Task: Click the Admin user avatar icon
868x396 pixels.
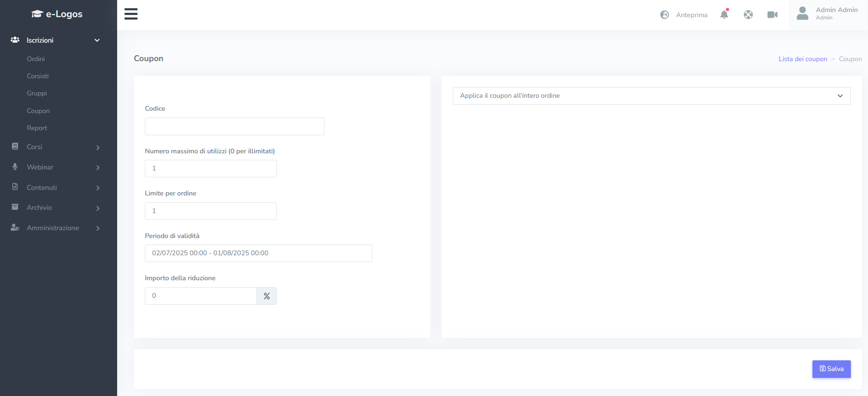Action: point(802,13)
